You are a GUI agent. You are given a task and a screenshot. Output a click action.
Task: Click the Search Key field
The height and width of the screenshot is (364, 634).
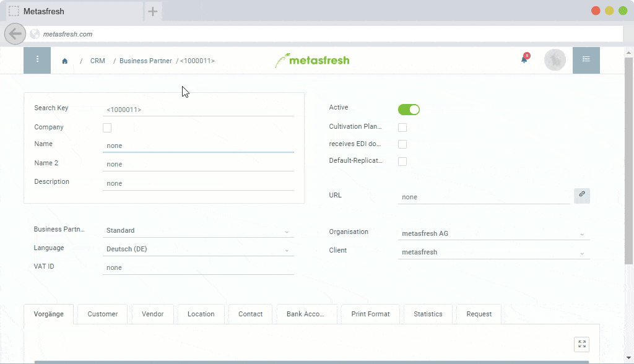coord(198,110)
